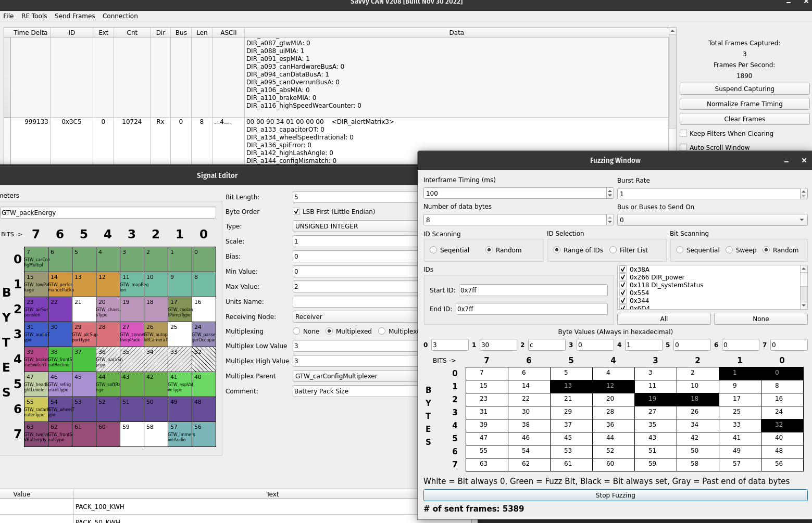Expand the Multiplex Parent dropdown
The width and height of the screenshot is (812, 523).
tap(355, 376)
